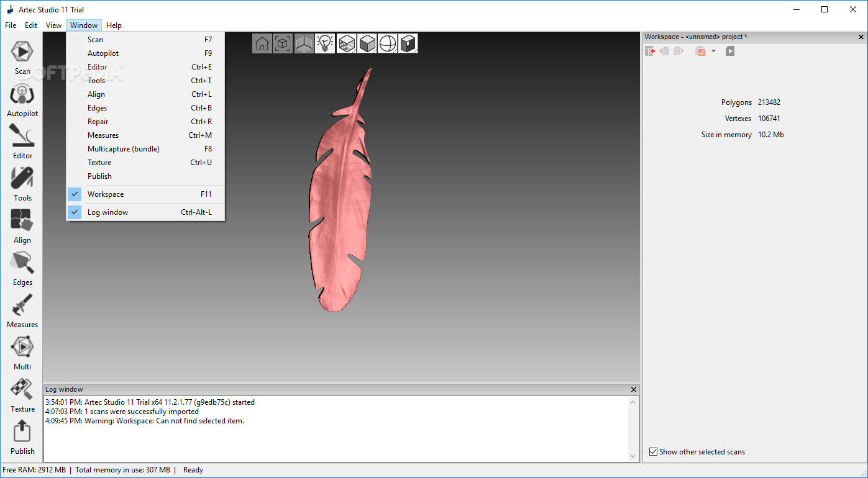Click workspace undo-left page icon
Screen dimensions: 868x478
click(x=664, y=51)
